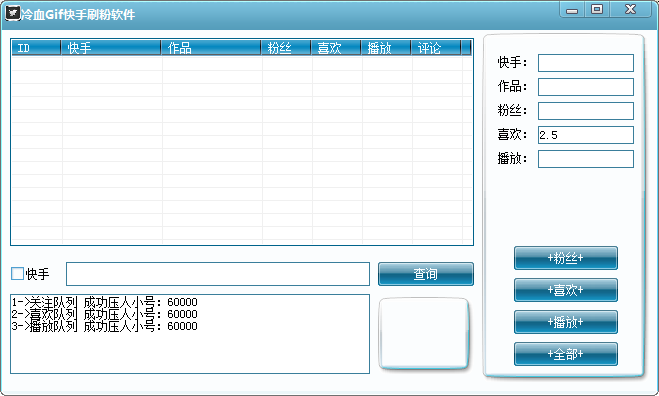Click the +喜欢+ button
This screenshot has width=659, height=396.
[x=566, y=290]
